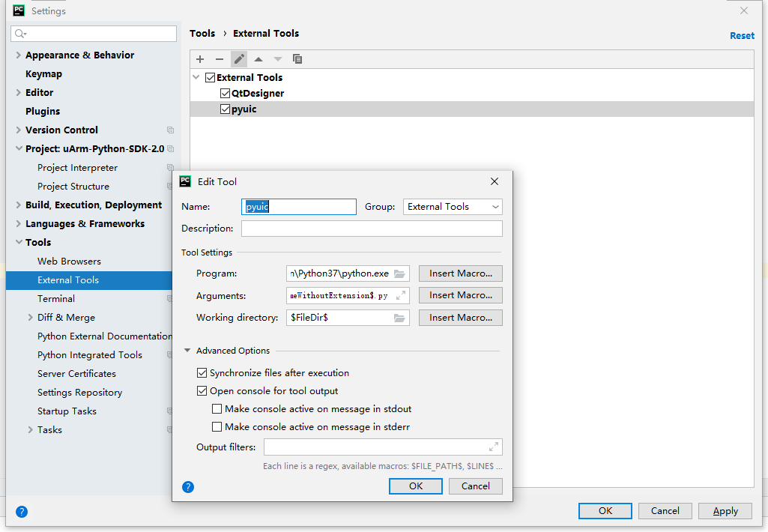Close the Edit Tool dialog

pos(495,182)
